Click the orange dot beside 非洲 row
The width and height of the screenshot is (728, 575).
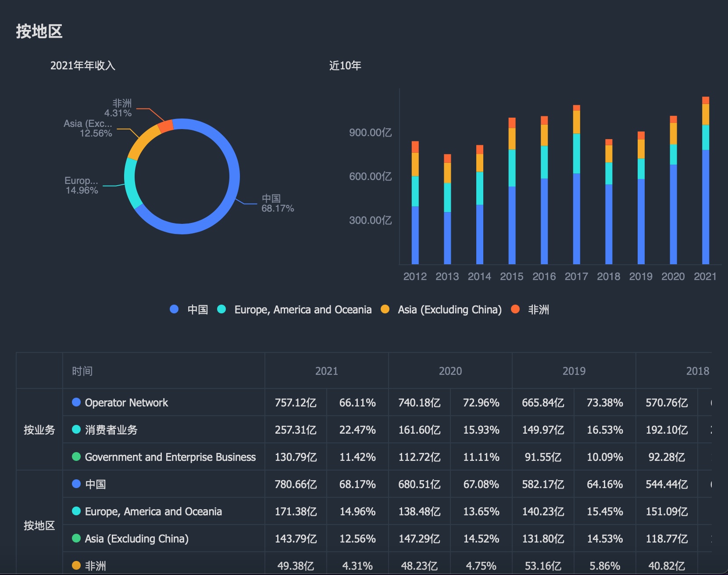pyautogui.click(x=76, y=565)
